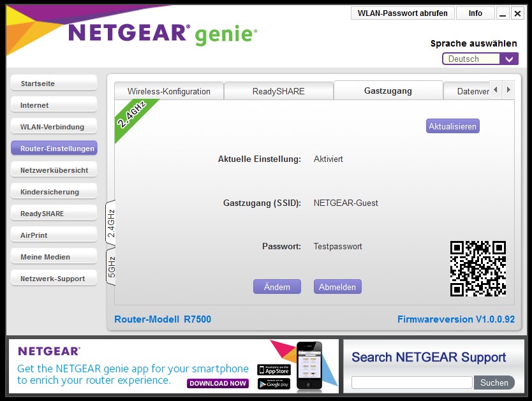Open the Internet section
This screenshot has width=532, height=401.
[x=54, y=105]
